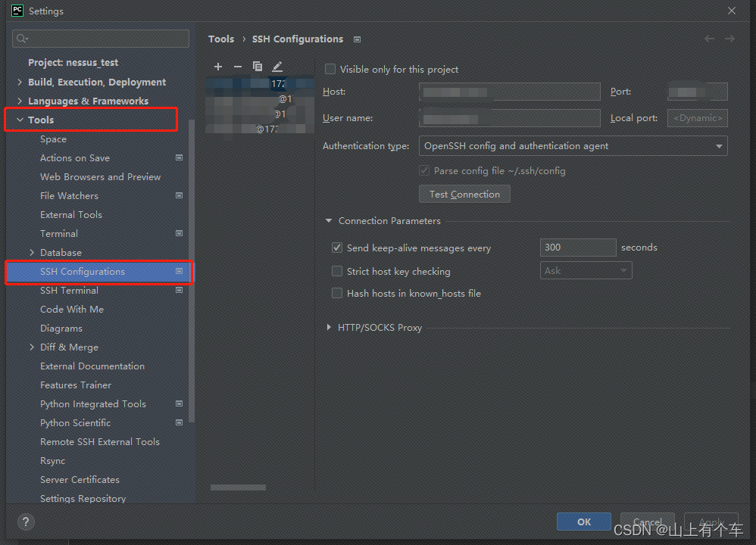Collapse the Connection Parameters section

329,221
